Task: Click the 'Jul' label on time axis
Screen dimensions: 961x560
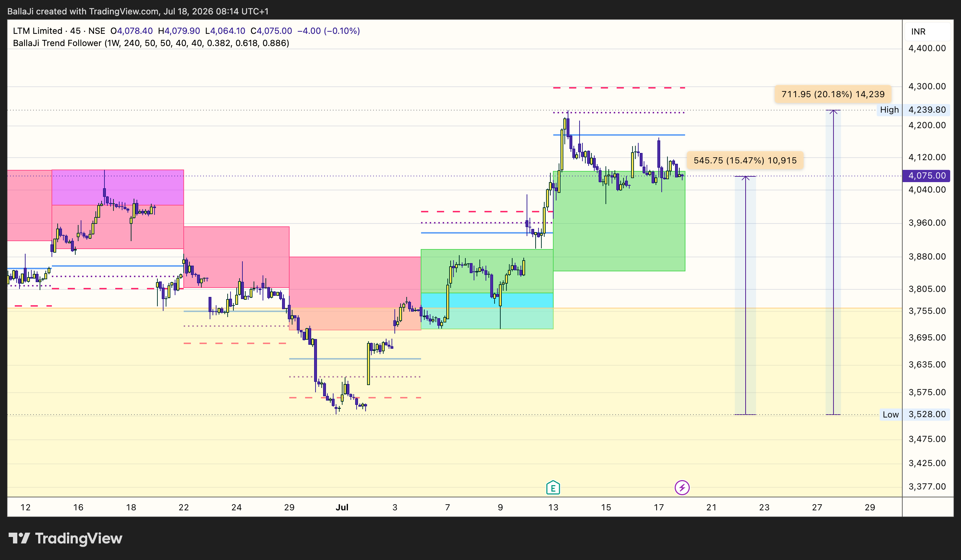Action: 342,507
